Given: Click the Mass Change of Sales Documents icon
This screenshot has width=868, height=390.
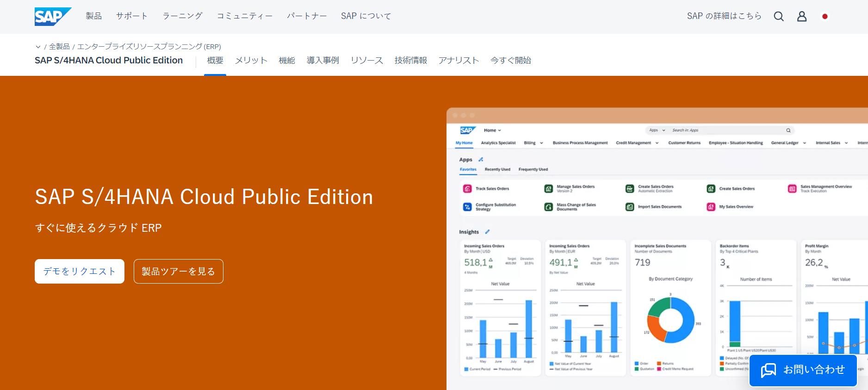Looking at the screenshot, I should (x=548, y=207).
